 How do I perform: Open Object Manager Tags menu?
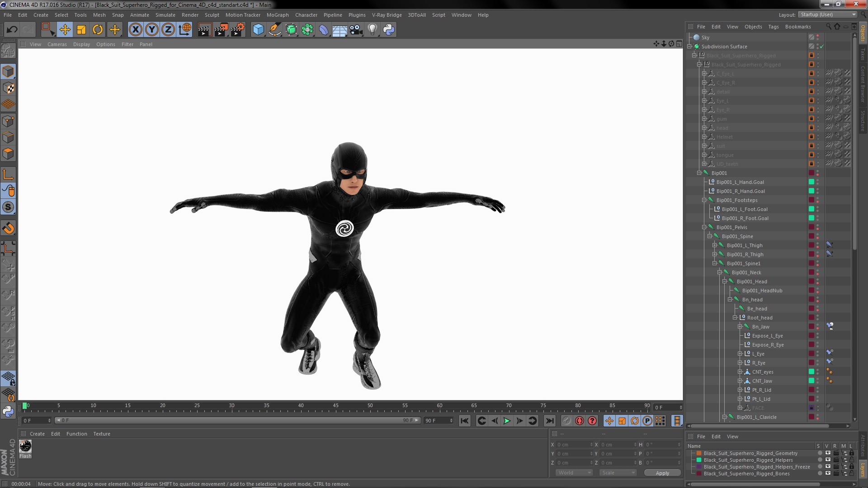pos(774,27)
